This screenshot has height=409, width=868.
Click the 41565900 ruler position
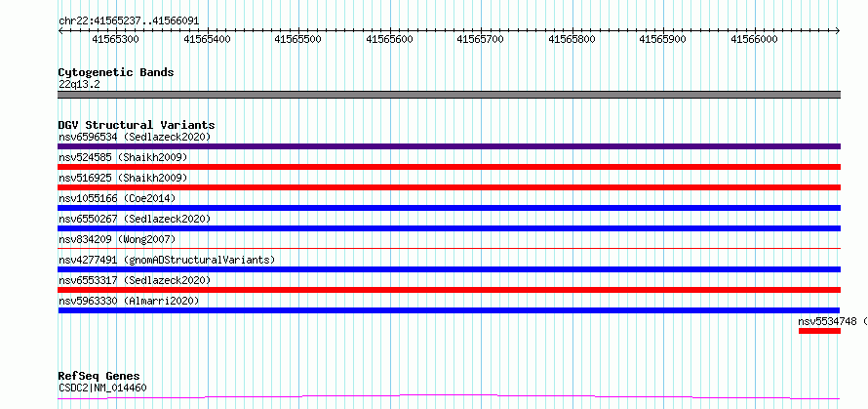[x=663, y=39]
